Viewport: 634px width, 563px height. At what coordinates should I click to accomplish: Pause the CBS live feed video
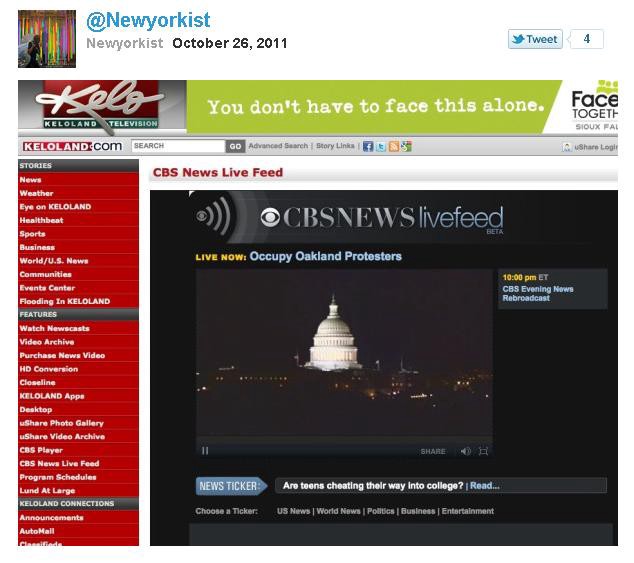205,451
